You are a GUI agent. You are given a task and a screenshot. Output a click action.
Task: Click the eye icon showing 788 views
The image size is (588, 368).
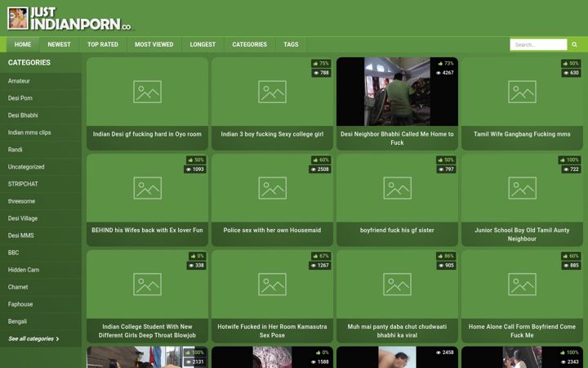point(316,73)
